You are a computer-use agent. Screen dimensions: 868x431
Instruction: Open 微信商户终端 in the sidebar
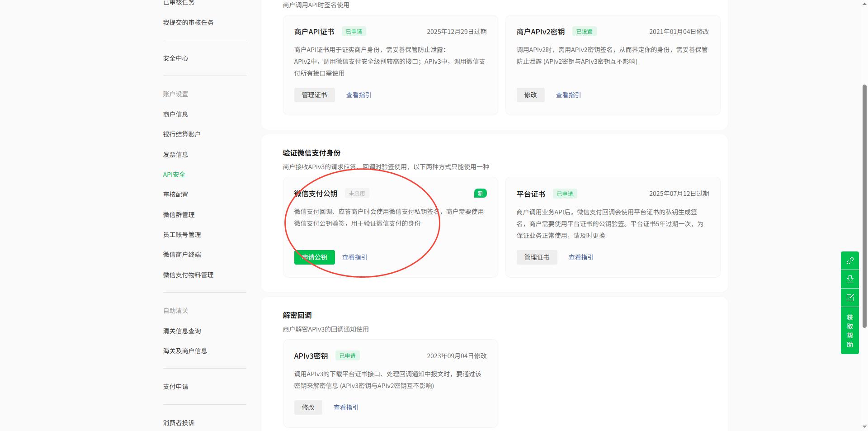click(x=182, y=255)
